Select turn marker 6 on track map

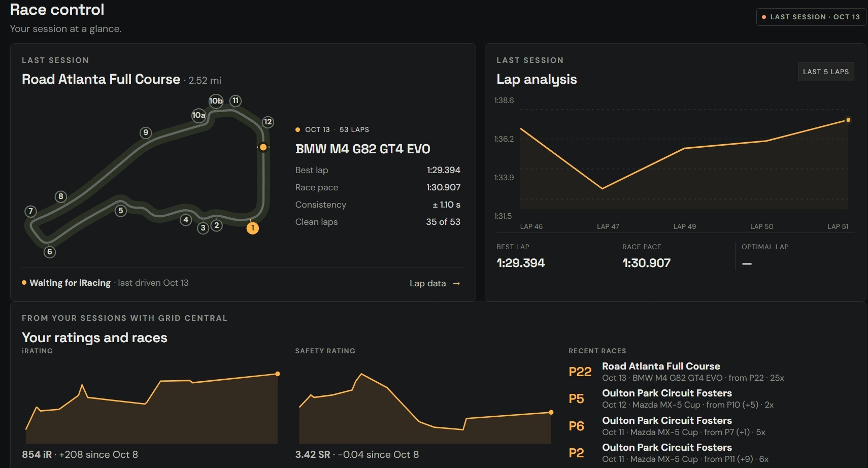pos(49,252)
